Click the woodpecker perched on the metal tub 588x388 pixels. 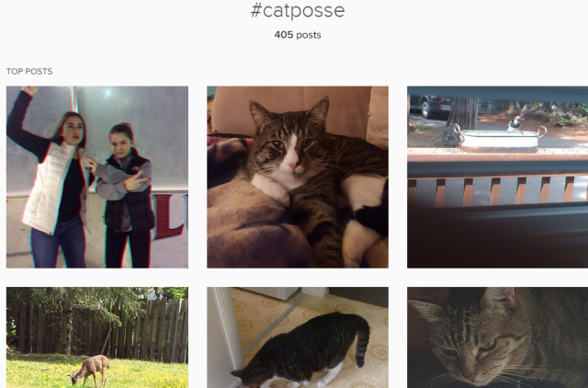[x=515, y=123]
